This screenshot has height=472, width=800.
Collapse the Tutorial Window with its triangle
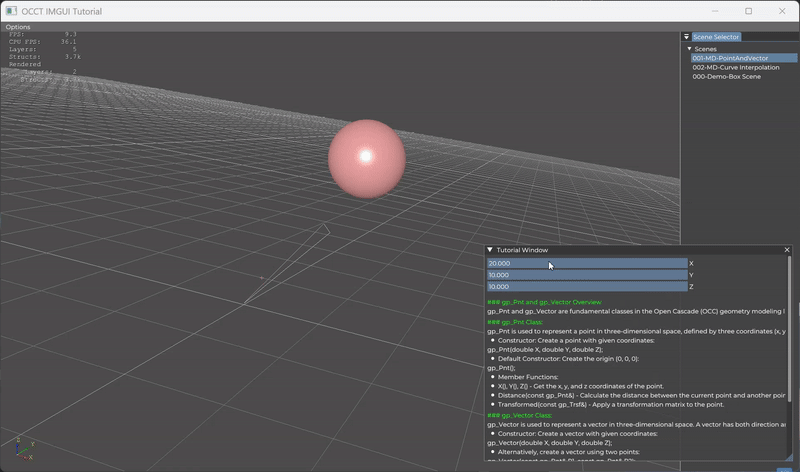click(490, 250)
